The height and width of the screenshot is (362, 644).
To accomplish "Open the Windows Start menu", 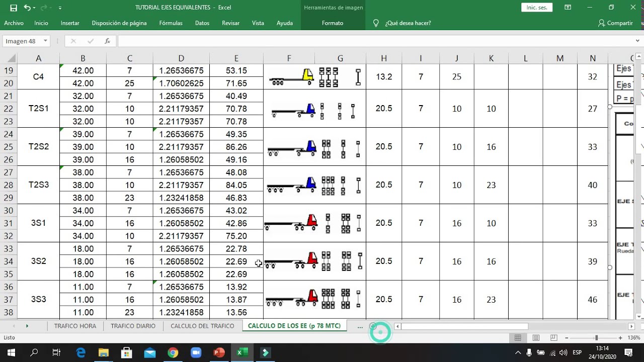I will point(11,352).
